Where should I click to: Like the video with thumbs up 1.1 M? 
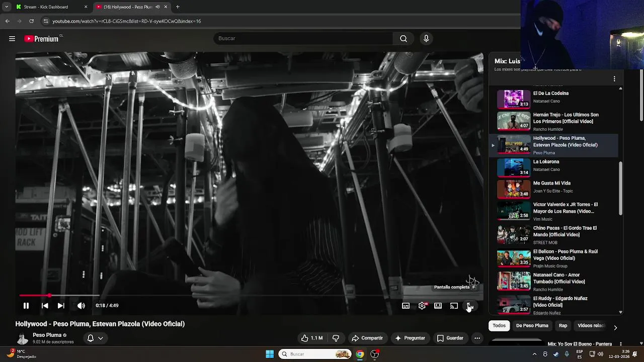[312, 338]
